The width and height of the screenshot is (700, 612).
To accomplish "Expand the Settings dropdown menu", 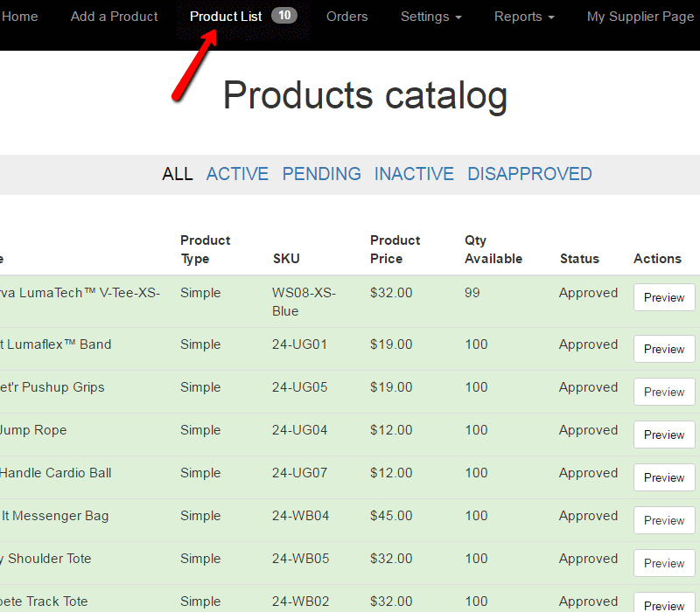I will 430,17.
